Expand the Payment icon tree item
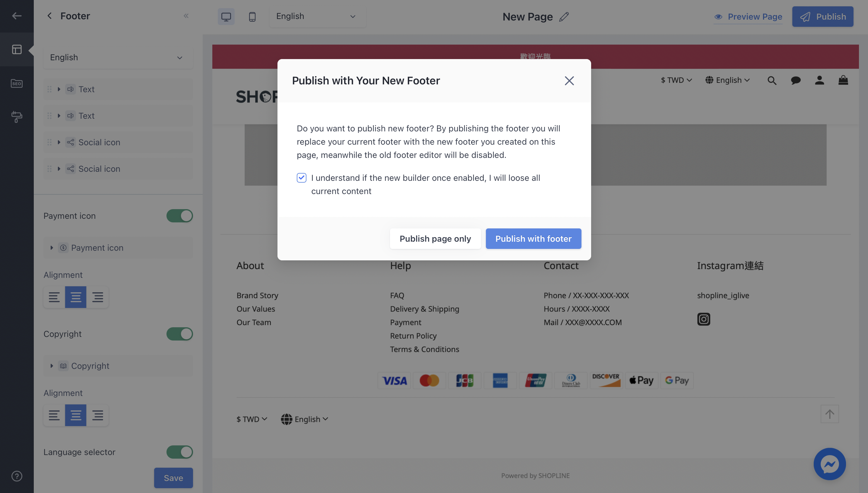The height and width of the screenshot is (493, 868). [x=52, y=248]
